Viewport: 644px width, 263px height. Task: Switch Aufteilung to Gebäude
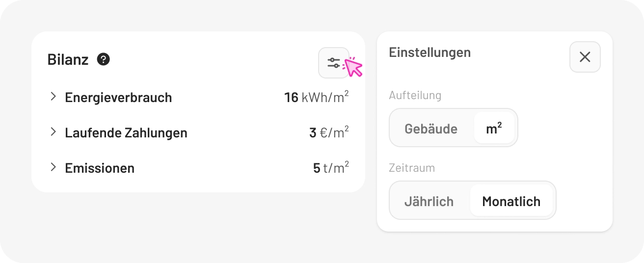coord(431,129)
